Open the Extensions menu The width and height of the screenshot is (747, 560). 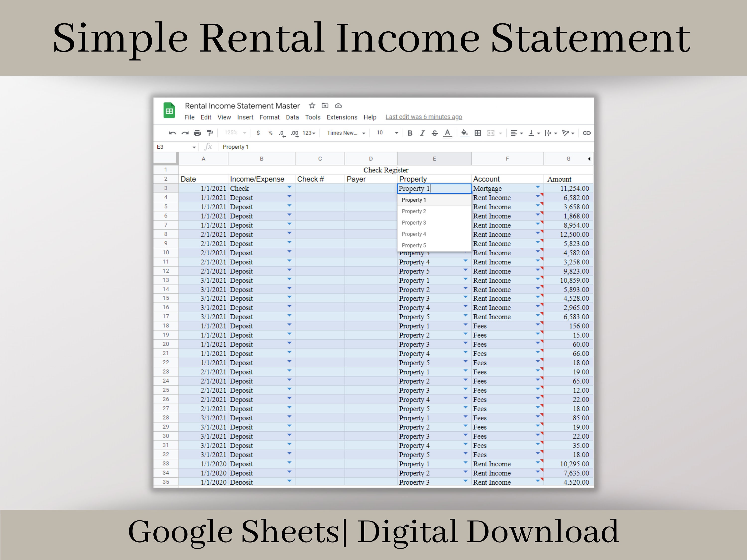coord(342,117)
